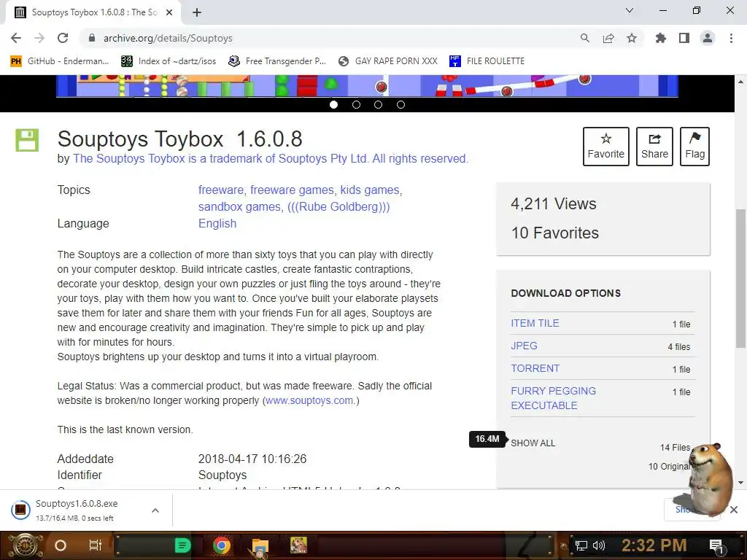
Task: Click the Share button
Action: 654,146
